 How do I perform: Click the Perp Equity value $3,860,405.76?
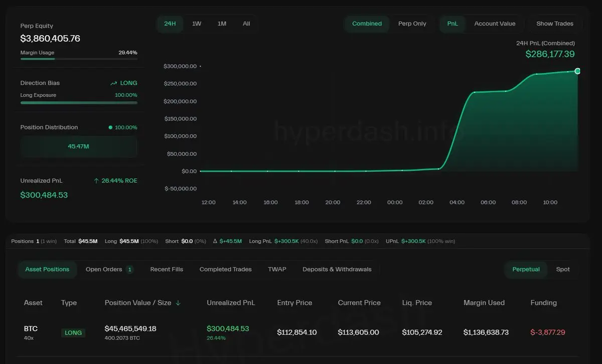tap(50, 39)
